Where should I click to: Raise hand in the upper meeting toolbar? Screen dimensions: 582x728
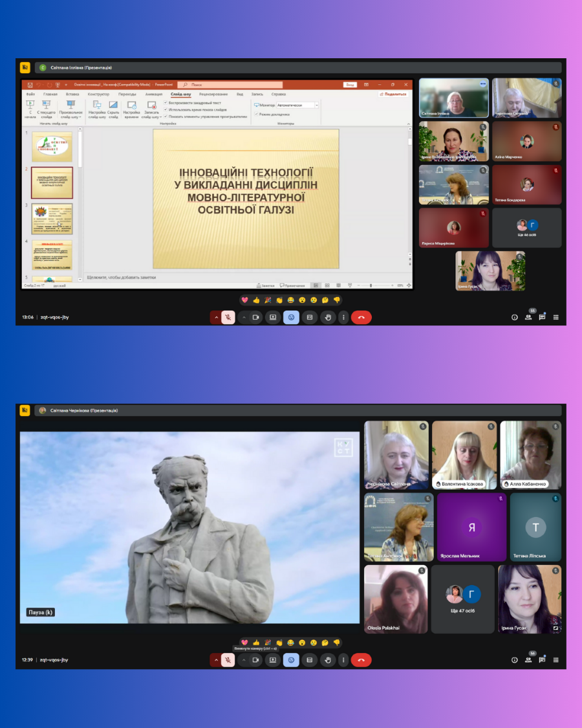(328, 317)
